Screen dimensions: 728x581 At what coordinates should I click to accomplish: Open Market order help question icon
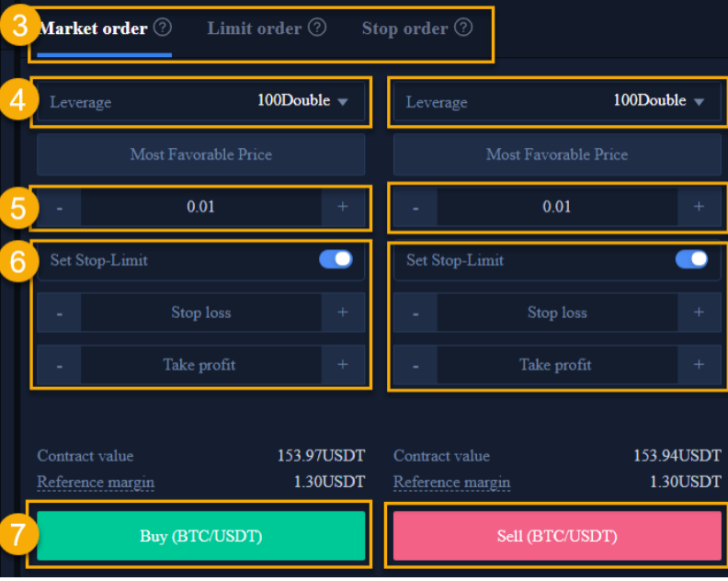(x=163, y=28)
